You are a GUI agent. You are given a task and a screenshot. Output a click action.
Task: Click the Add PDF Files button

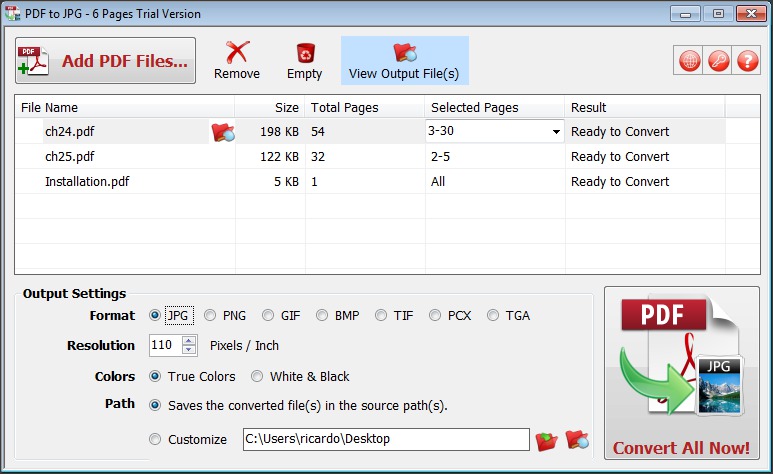click(105, 61)
